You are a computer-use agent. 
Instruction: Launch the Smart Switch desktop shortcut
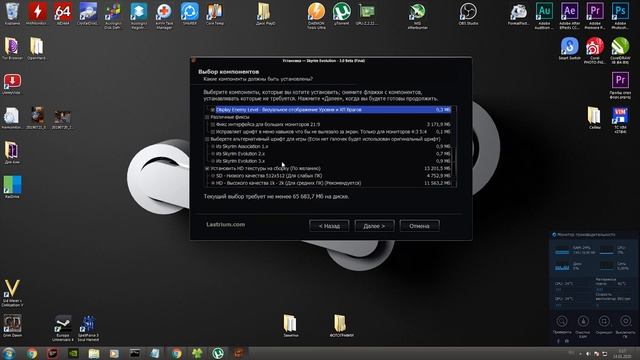click(x=569, y=47)
